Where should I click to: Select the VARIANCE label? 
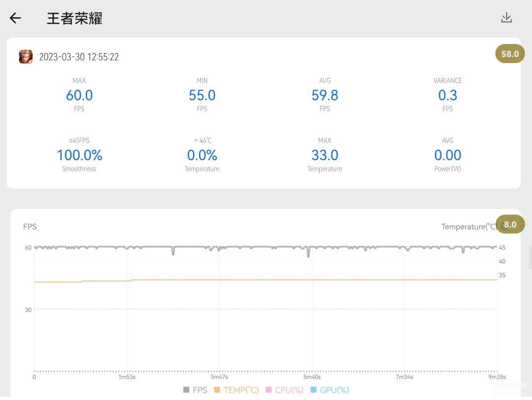(x=448, y=81)
